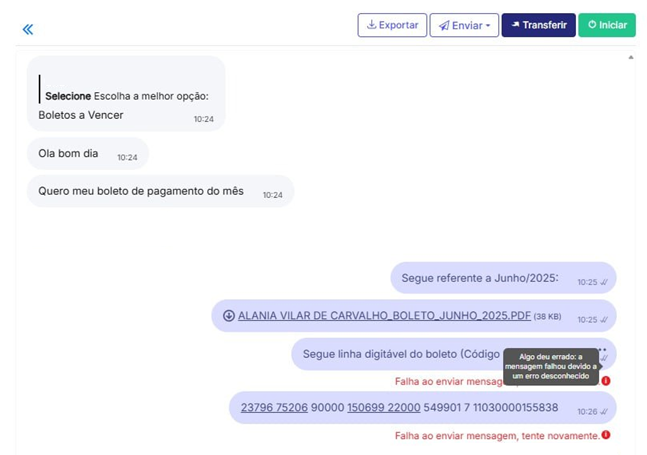Click the read-receipt checkmark on the barcode message
647x455 pixels.
[604, 412]
